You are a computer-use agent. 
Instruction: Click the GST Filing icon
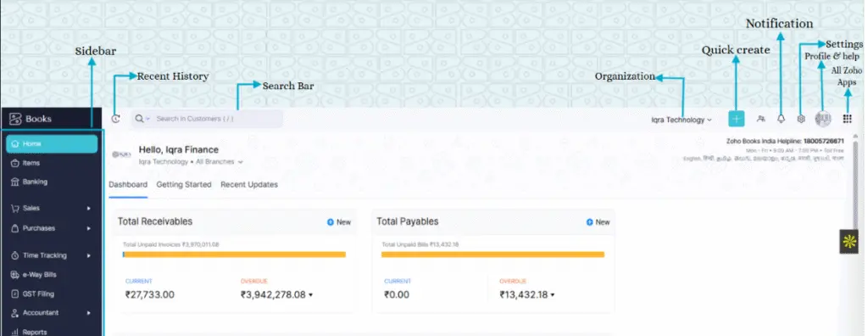tap(15, 294)
